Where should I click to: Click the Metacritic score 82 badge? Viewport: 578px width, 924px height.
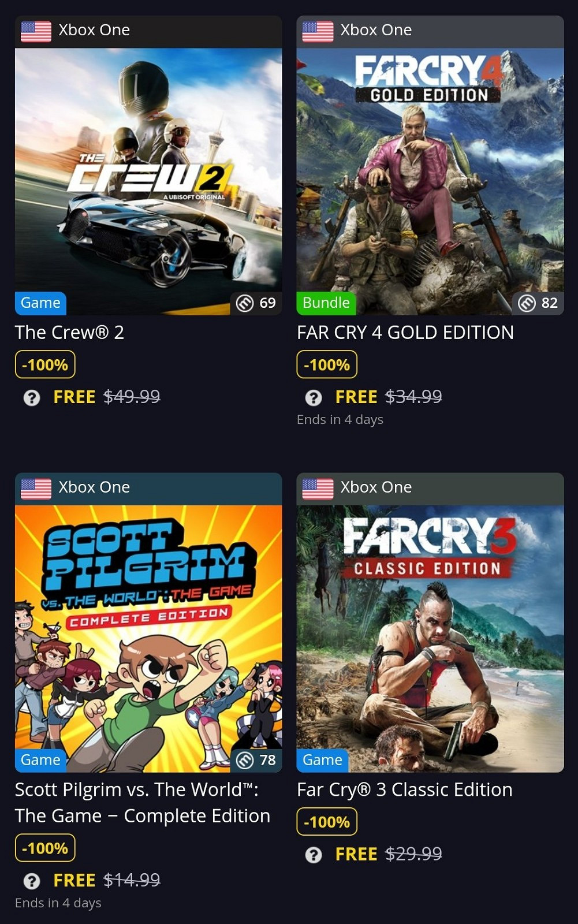pyautogui.click(x=538, y=303)
